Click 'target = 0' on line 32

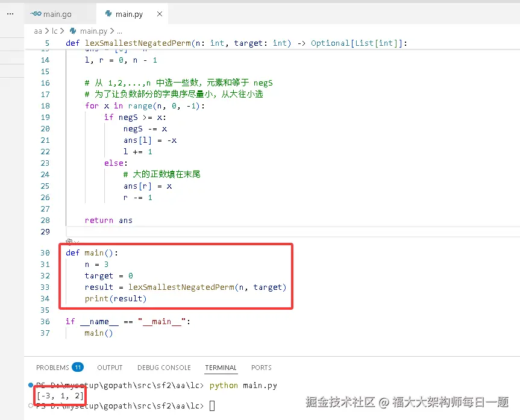(x=109, y=276)
